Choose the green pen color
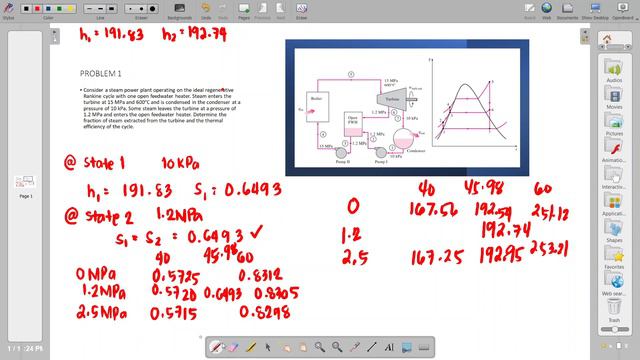 [59, 8]
